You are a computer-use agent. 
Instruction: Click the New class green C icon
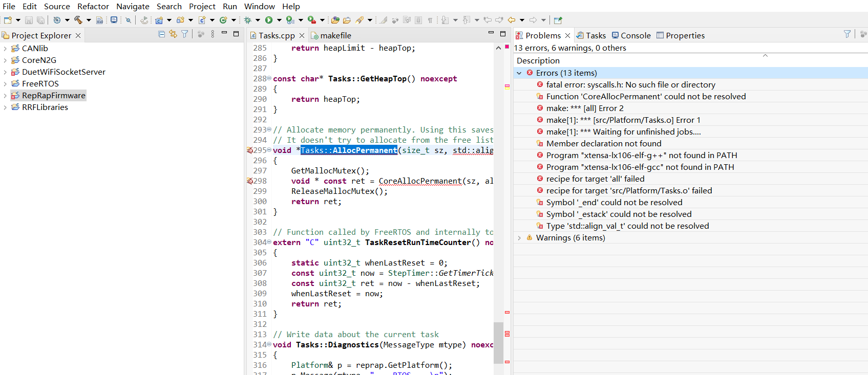pyautogui.click(x=223, y=20)
